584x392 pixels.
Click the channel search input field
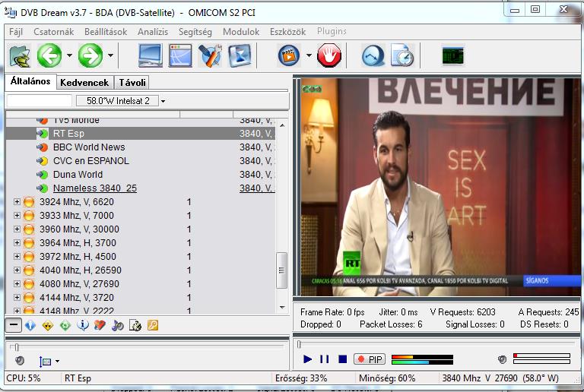tap(39, 101)
